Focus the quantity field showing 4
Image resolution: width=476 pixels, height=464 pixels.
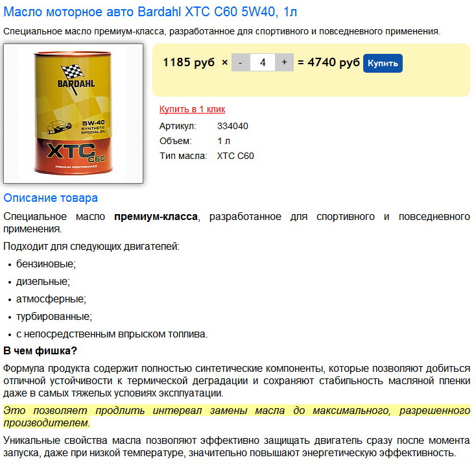[263, 62]
